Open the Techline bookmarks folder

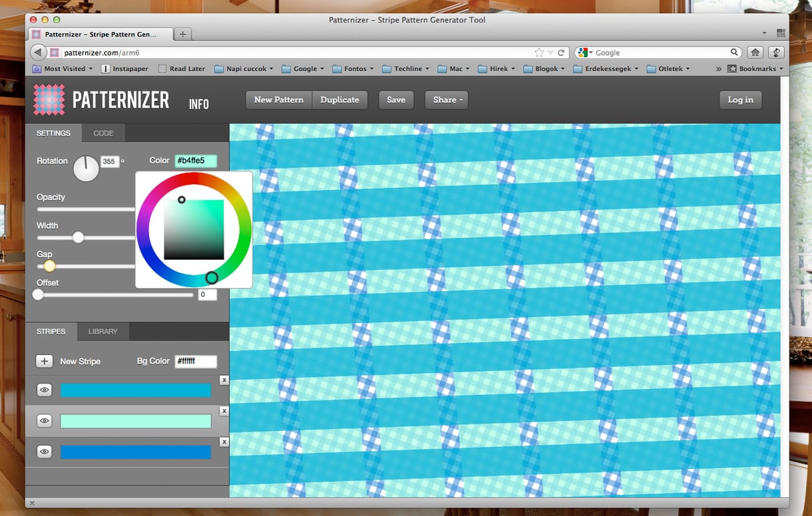tap(407, 68)
